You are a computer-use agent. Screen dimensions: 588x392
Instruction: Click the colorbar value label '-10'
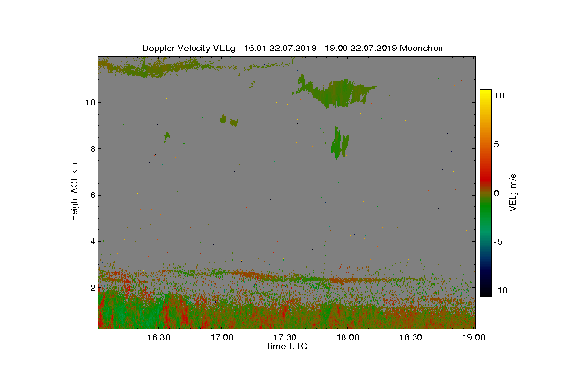coord(500,290)
